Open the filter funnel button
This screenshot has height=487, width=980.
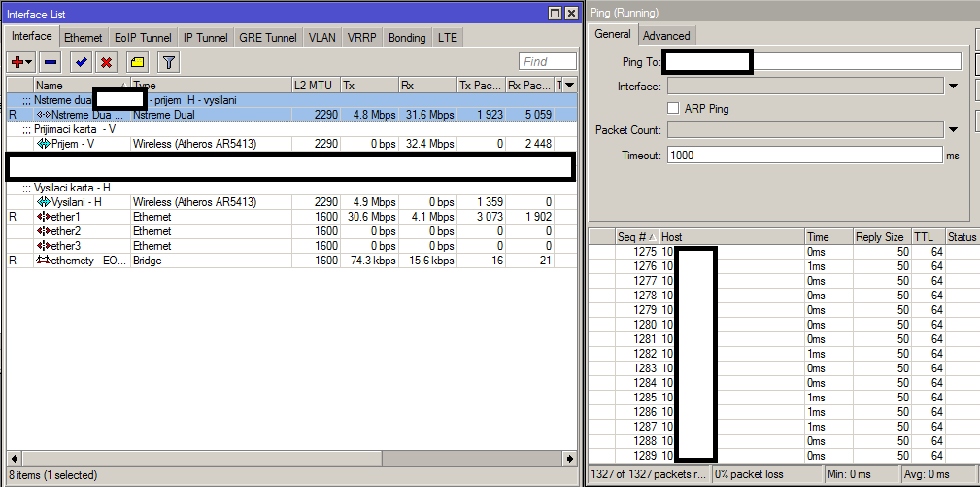pos(168,62)
